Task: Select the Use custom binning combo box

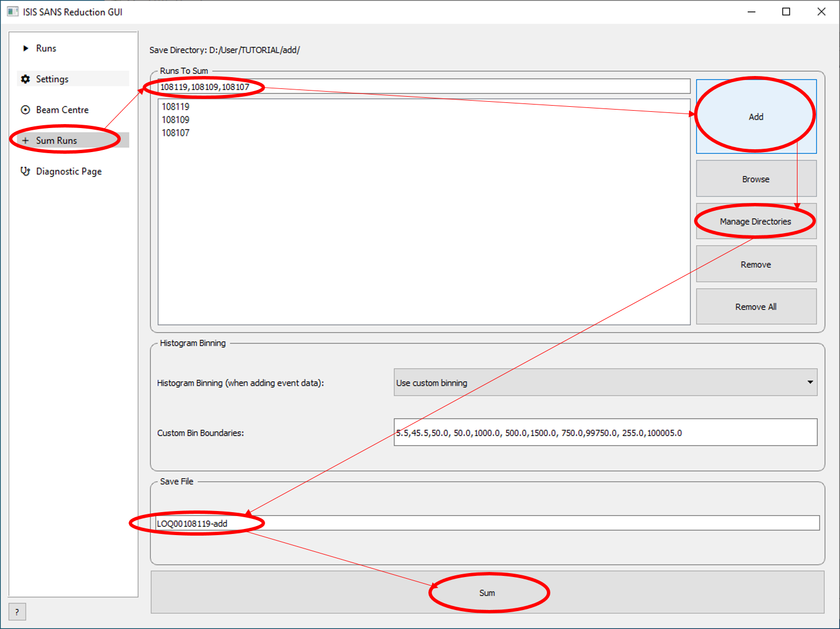Action: click(x=598, y=382)
